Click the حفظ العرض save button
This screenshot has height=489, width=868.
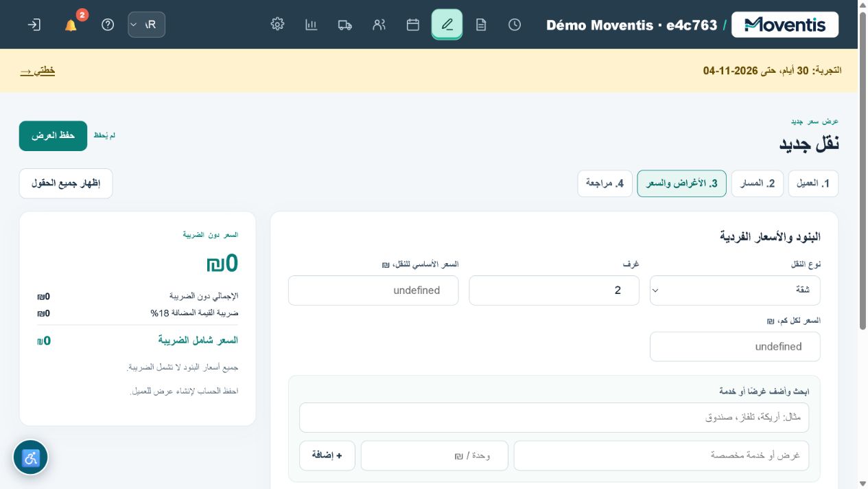[53, 136]
